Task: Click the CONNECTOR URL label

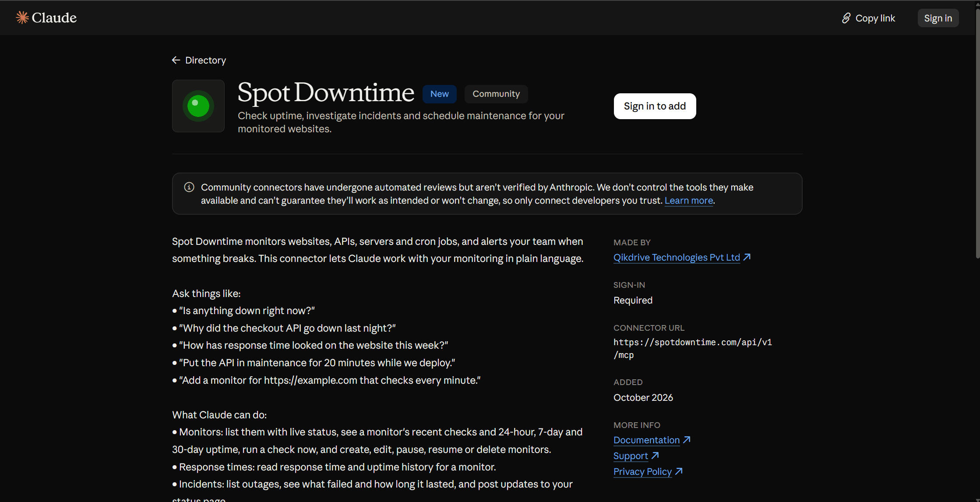Action: click(649, 328)
